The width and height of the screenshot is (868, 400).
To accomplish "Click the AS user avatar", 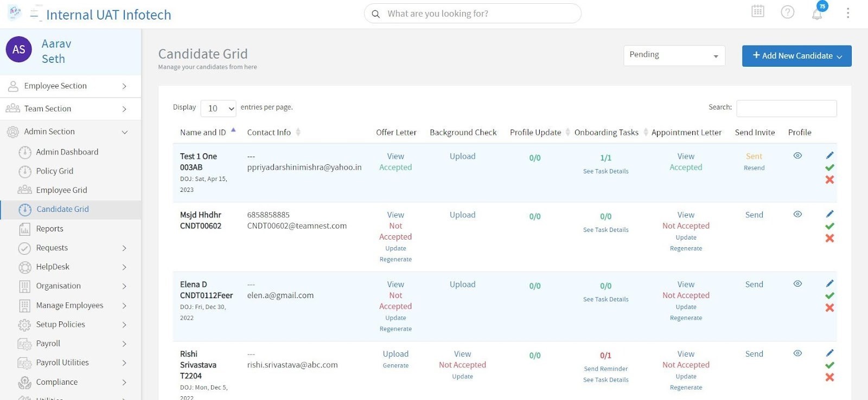I will (x=19, y=49).
